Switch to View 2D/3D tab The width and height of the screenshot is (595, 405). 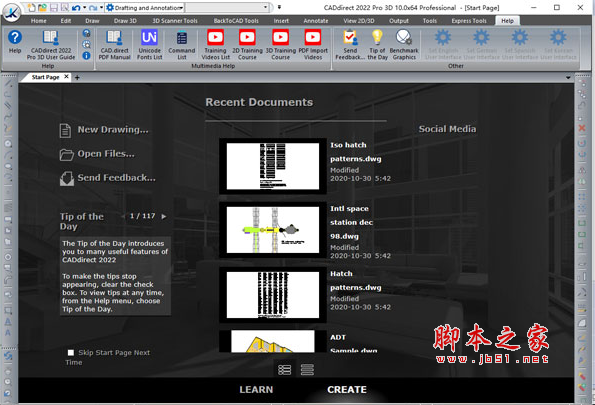coord(358,21)
